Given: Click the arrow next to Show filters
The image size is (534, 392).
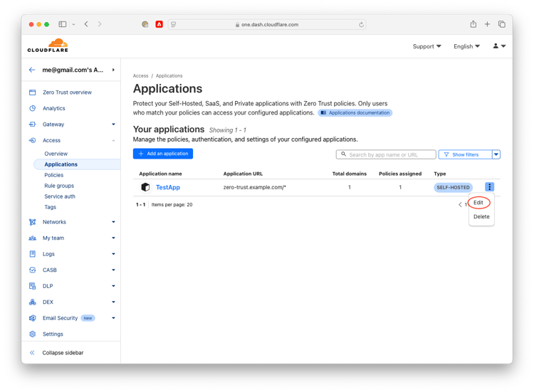Looking at the screenshot, I should (x=496, y=154).
